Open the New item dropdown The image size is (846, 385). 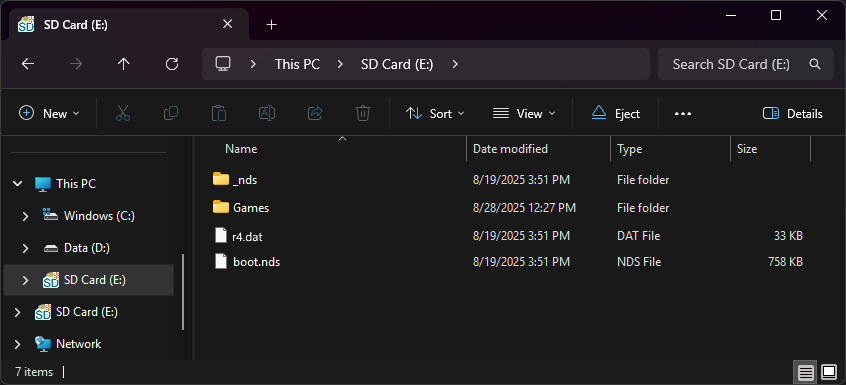pos(49,114)
